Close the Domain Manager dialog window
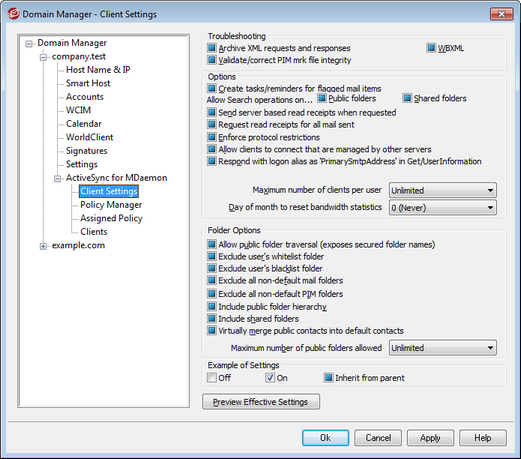 click(501, 14)
